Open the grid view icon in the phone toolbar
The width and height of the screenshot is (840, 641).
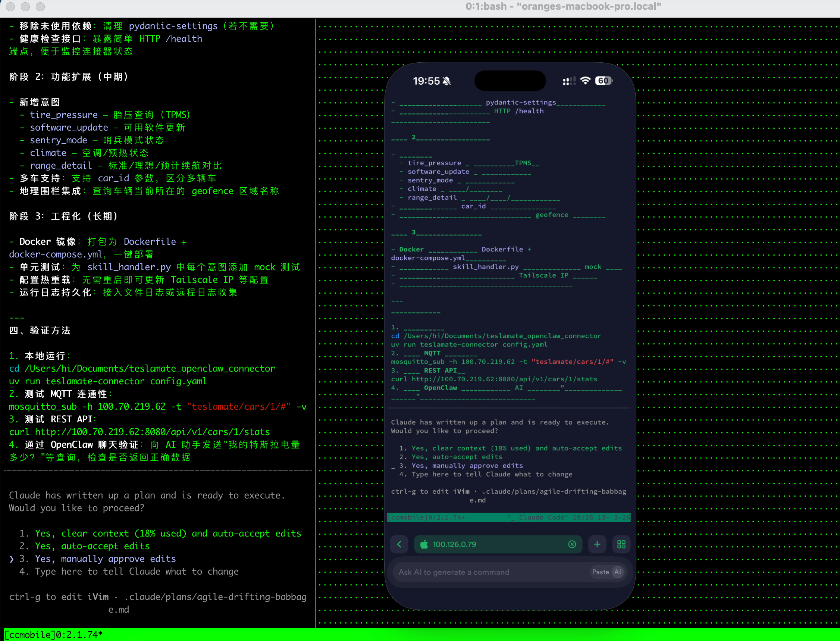(621, 544)
